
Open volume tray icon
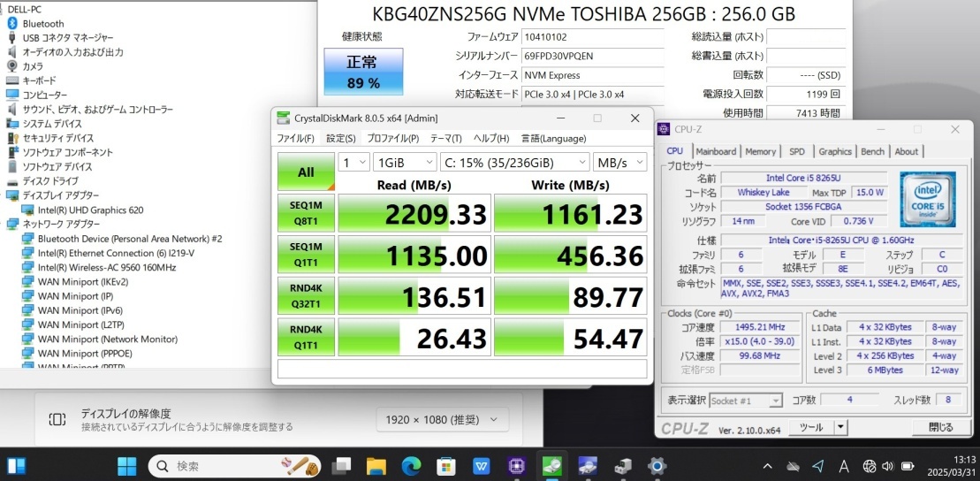887,466
